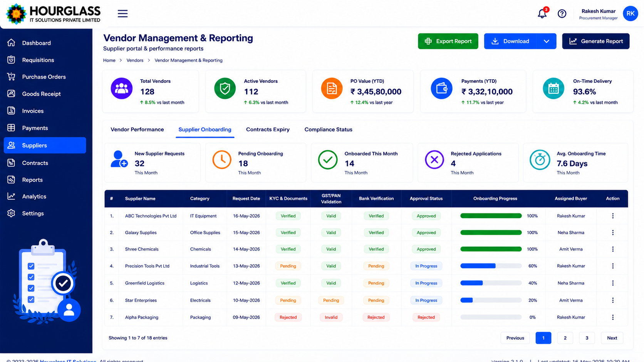
Task: Click the Download button
Action: [510, 41]
